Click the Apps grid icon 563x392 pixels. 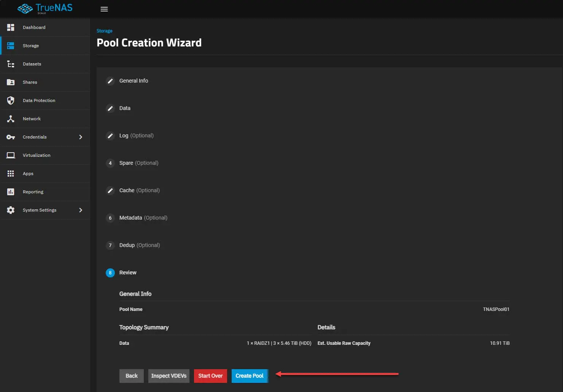point(11,174)
